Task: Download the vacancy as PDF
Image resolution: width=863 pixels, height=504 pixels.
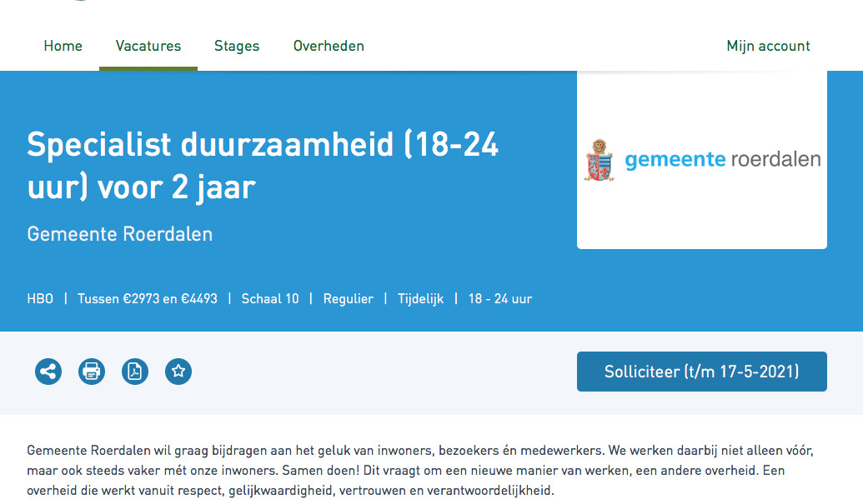Action: pos(135,372)
